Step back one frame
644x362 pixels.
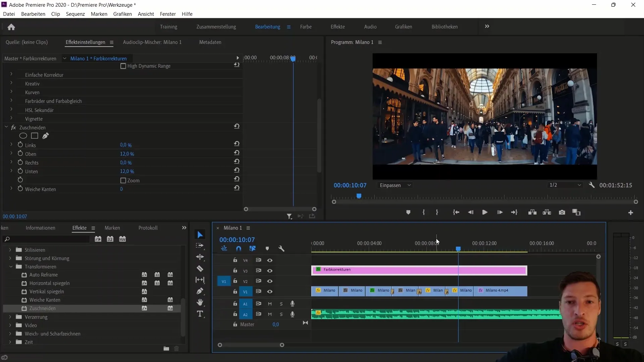[x=471, y=213]
